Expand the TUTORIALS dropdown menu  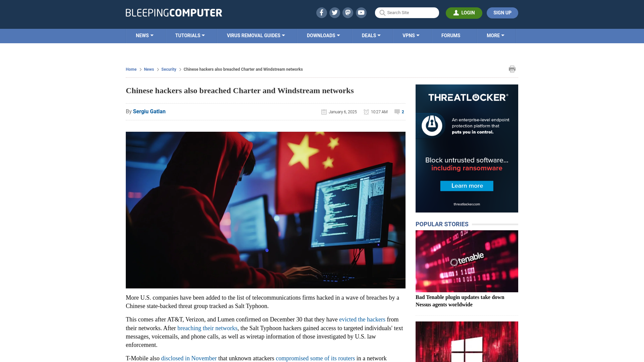point(190,35)
